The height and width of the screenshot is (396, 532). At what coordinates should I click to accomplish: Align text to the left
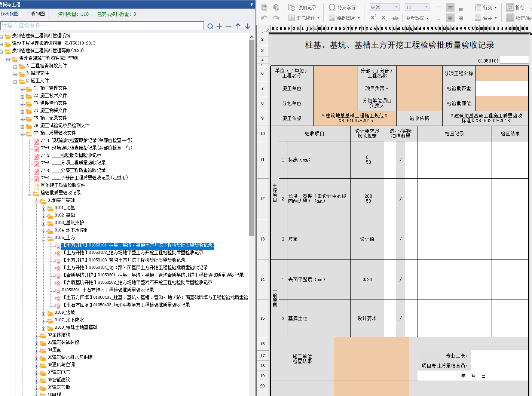[x=439, y=18]
